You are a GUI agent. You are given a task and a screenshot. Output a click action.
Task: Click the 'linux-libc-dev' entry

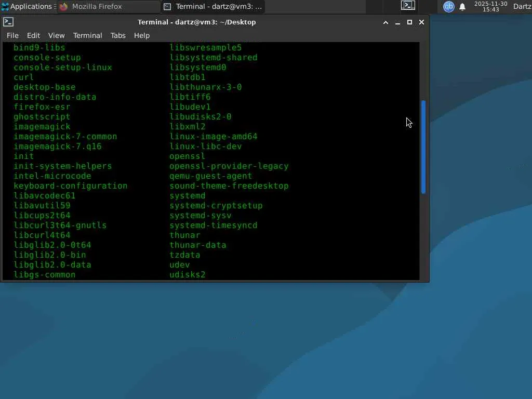206,146
